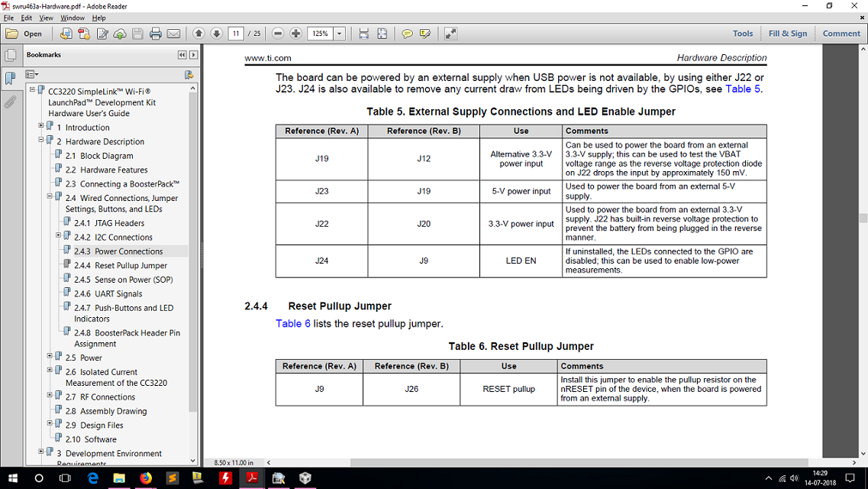
Task: Open the View menu
Action: point(46,18)
